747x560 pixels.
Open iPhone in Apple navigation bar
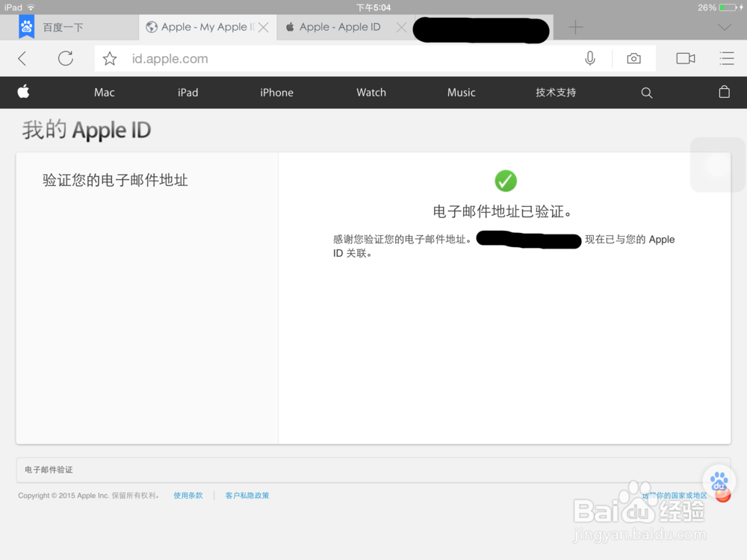click(277, 93)
